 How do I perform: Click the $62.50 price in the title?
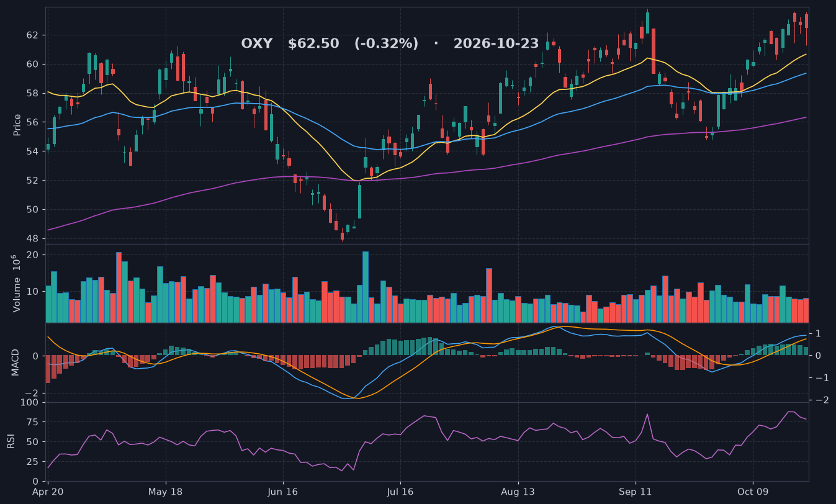(x=313, y=43)
